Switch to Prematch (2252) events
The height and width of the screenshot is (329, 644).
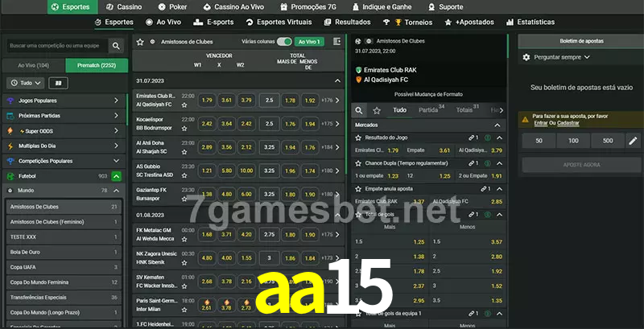pos(97,65)
